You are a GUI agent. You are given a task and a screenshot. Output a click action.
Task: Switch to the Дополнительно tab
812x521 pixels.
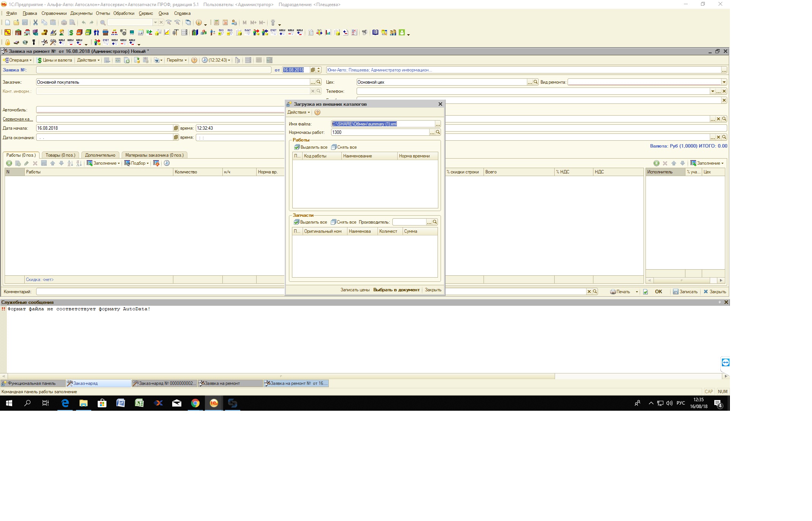(x=100, y=155)
